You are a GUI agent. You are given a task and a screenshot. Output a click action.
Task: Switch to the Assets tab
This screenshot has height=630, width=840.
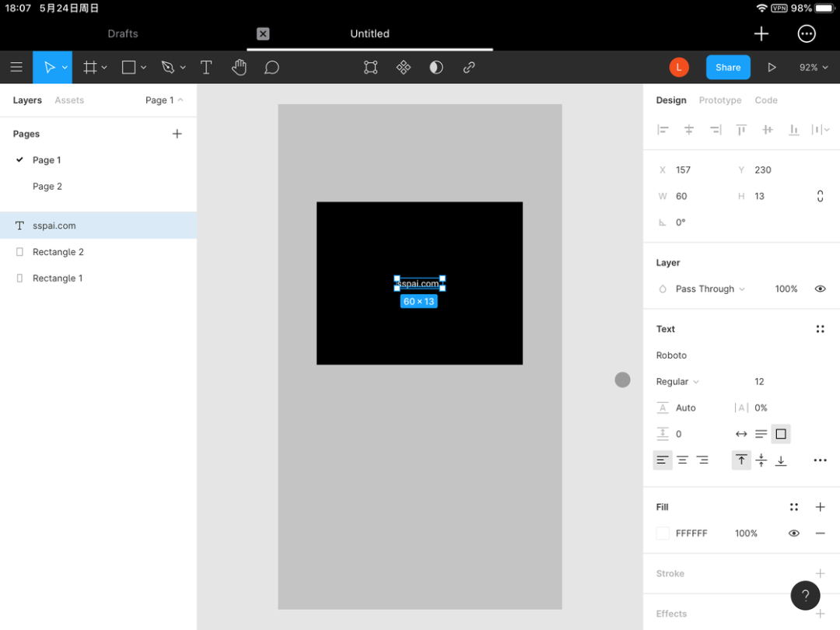pyautogui.click(x=69, y=100)
